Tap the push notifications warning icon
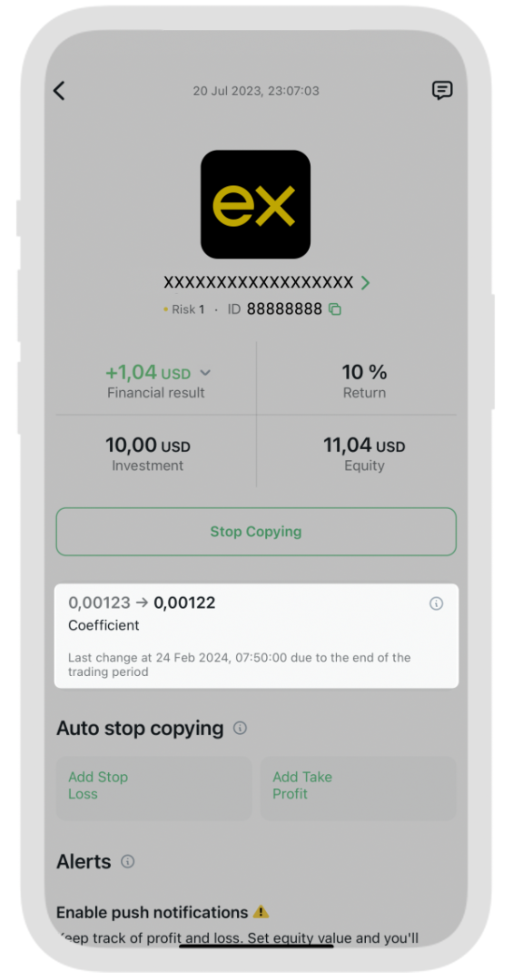The width and height of the screenshot is (513, 980). [x=261, y=912]
